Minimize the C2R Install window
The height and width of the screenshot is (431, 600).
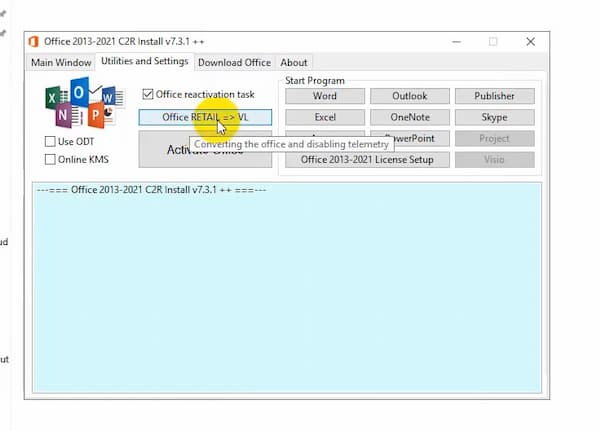(457, 42)
